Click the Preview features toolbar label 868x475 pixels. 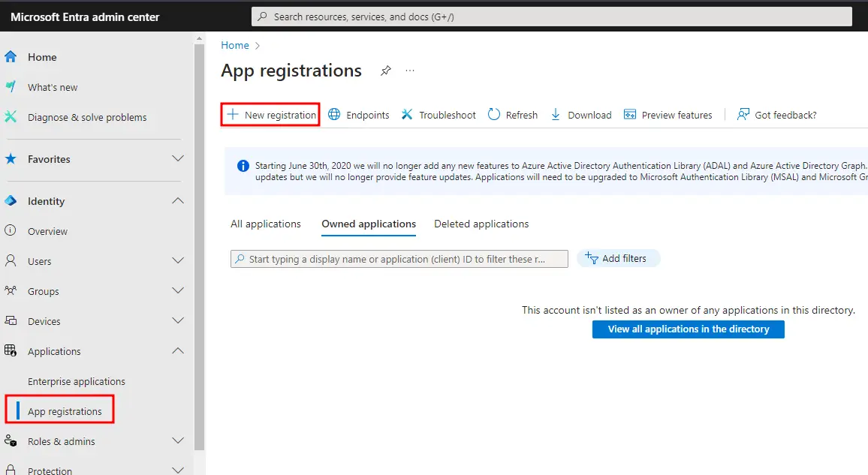click(677, 115)
